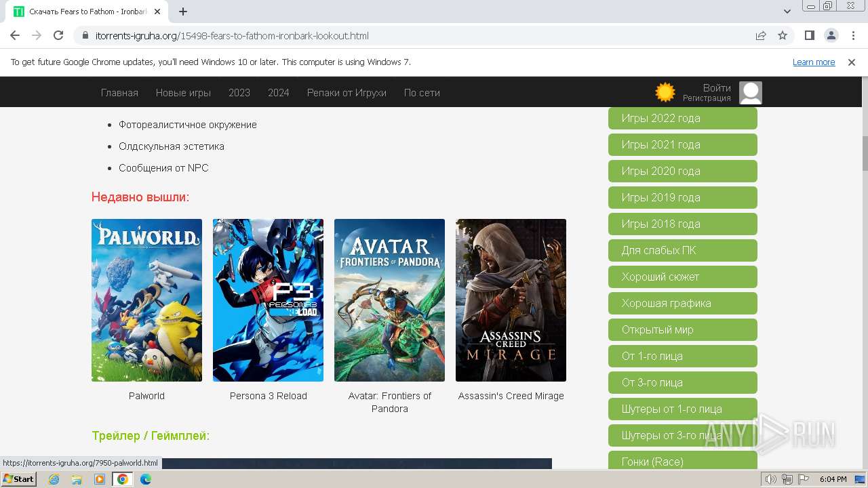The height and width of the screenshot is (488, 868).
Task: Select the Хороший сюжет category
Action: click(x=683, y=277)
